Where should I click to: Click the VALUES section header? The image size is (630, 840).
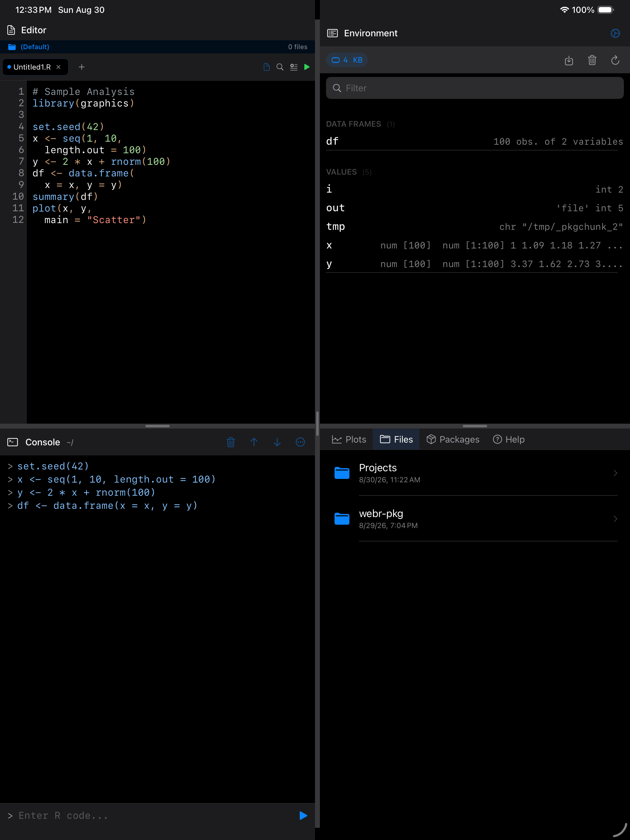coord(341,172)
